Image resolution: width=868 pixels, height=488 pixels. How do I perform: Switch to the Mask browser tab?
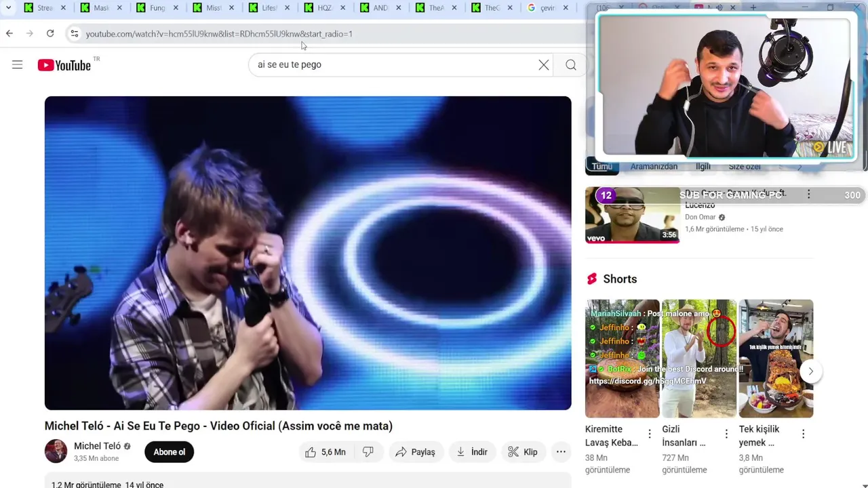pyautogui.click(x=101, y=8)
